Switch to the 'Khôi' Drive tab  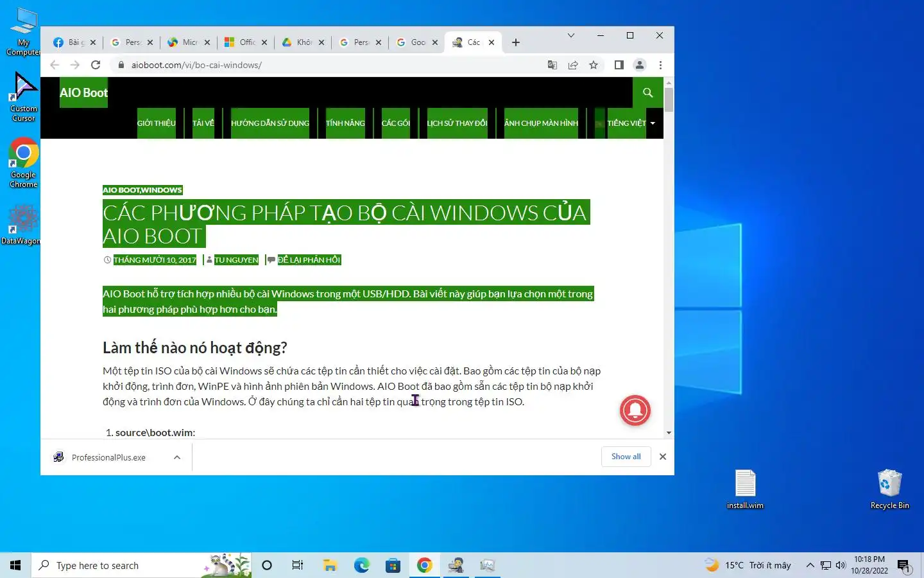(x=303, y=42)
